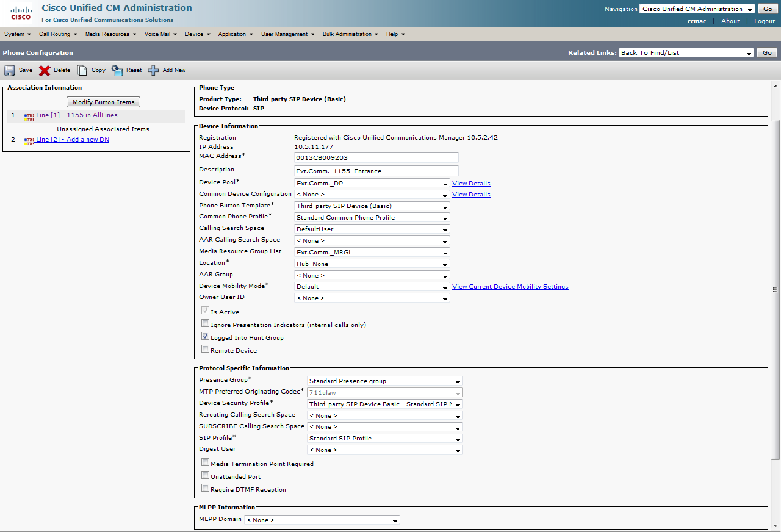
Task: Check Media Termination Point Required
Action: (206, 462)
